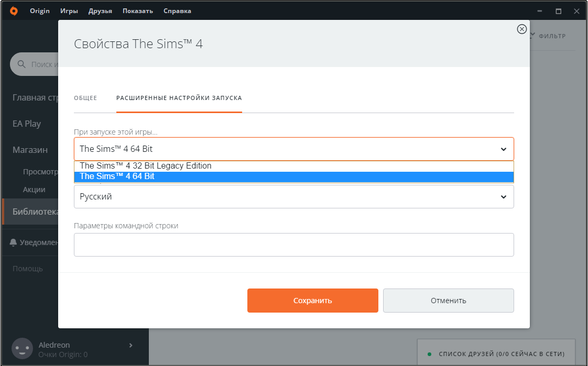Click the Origin logo icon
The height and width of the screenshot is (366, 588).
[x=14, y=11]
